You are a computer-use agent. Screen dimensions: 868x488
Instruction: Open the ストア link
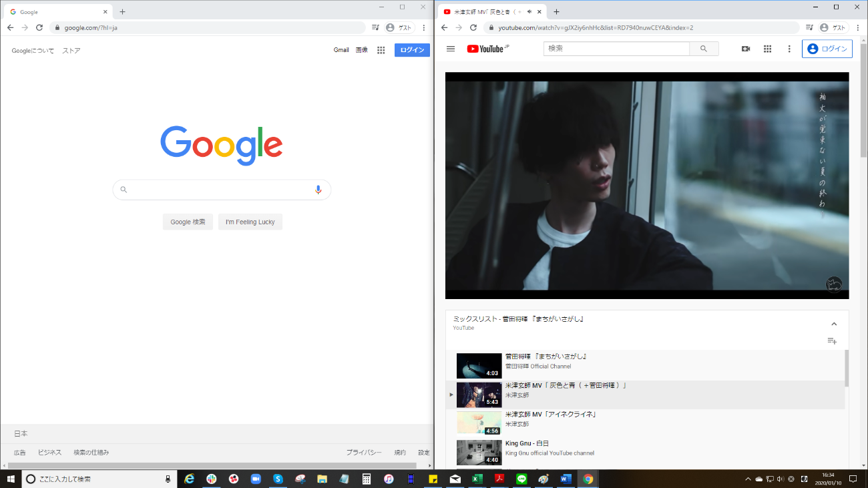pyautogui.click(x=71, y=51)
